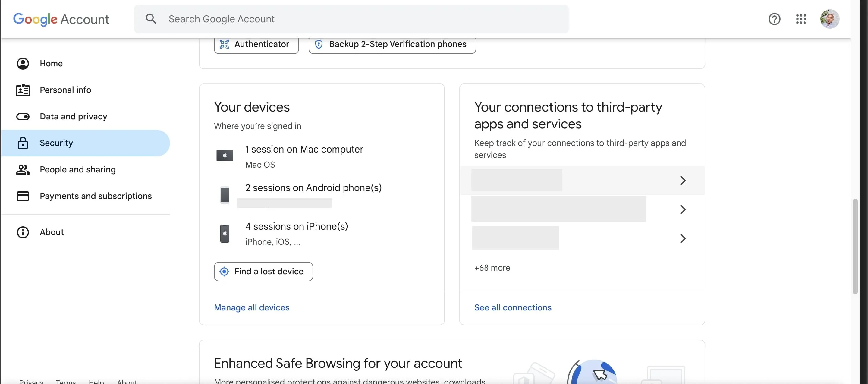Viewport: 868px width, 384px height.
Task: Select People and sharing in the sidebar
Action: pyautogui.click(x=77, y=170)
